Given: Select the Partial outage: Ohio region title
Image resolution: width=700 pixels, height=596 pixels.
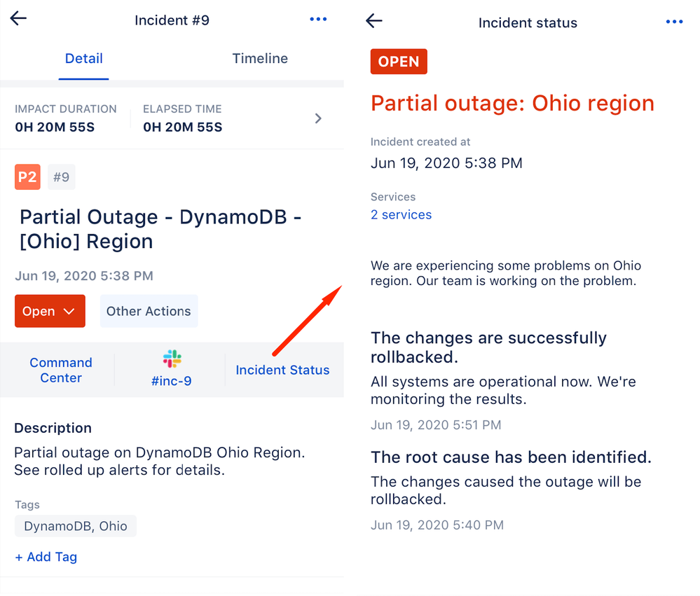Looking at the screenshot, I should coord(512,103).
